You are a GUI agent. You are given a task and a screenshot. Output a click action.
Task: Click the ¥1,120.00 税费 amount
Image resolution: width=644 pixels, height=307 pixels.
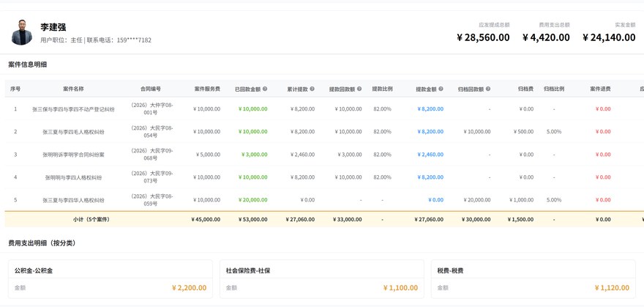[x=612, y=288]
